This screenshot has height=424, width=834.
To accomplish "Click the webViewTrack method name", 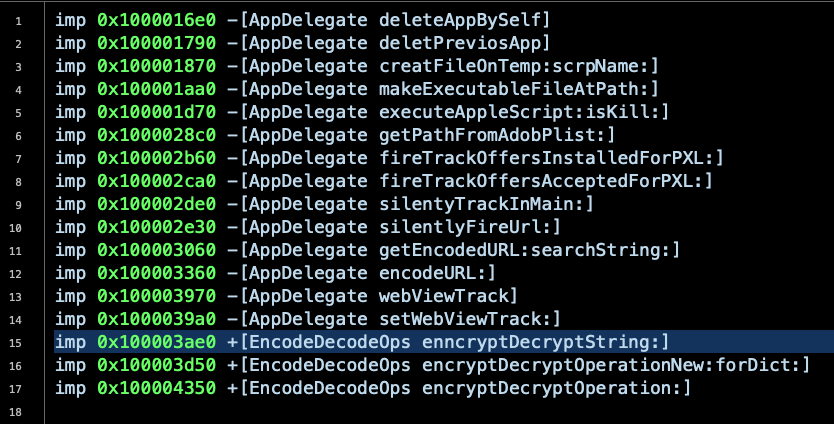I will pyautogui.click(x=447, y=296).
